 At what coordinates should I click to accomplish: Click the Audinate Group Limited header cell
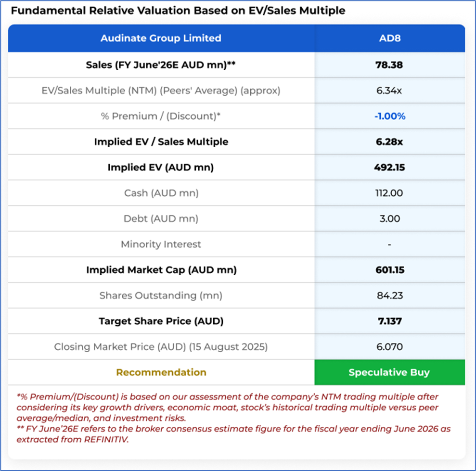[x=161, y=38]
